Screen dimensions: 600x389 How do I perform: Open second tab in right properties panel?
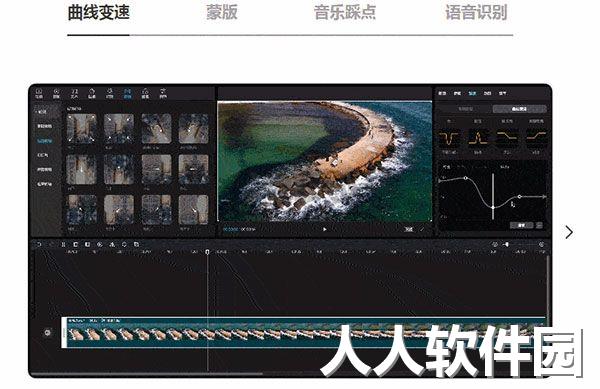click(457, 93)
